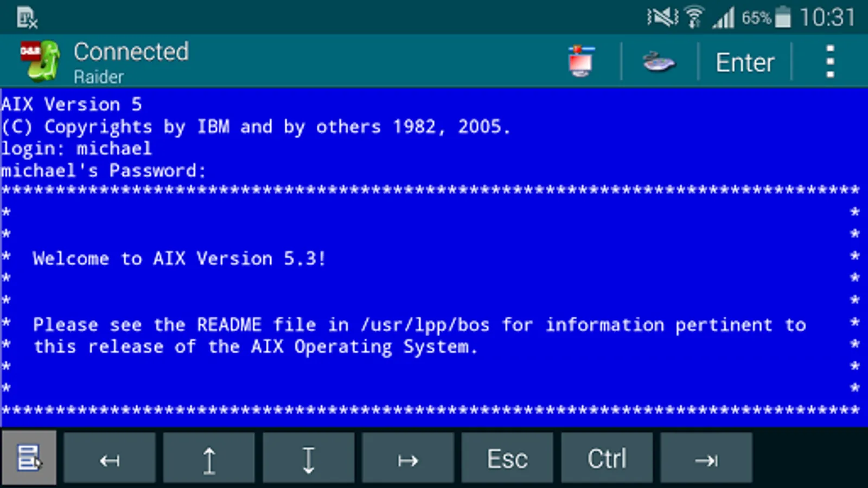The image size is (868, 488).
Task: Tap the "michael's Password:" prompt
Action: 104,171
